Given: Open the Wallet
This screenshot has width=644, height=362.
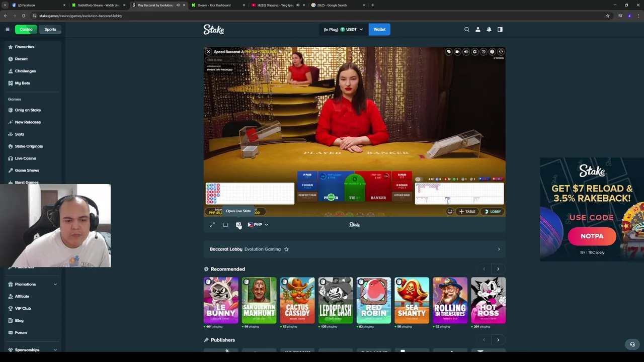Looking at the screenshot, I should (379, 29).
